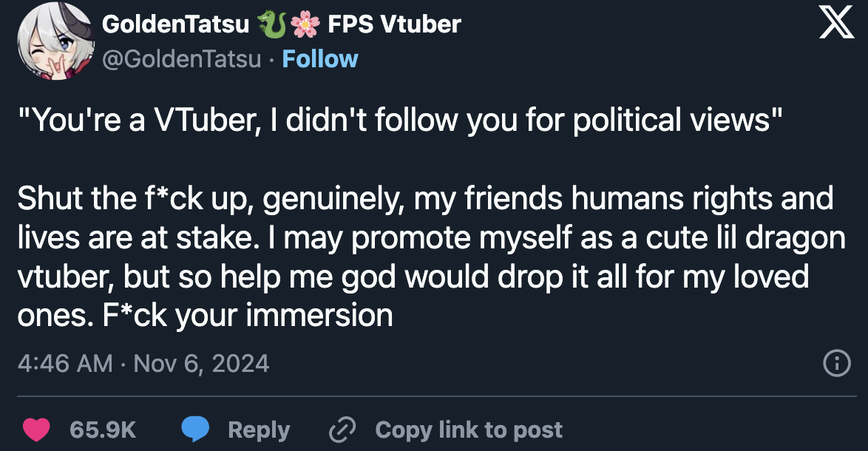Click the Nov 6, 2024 date
868x451 pixels.
click(201, 364)
